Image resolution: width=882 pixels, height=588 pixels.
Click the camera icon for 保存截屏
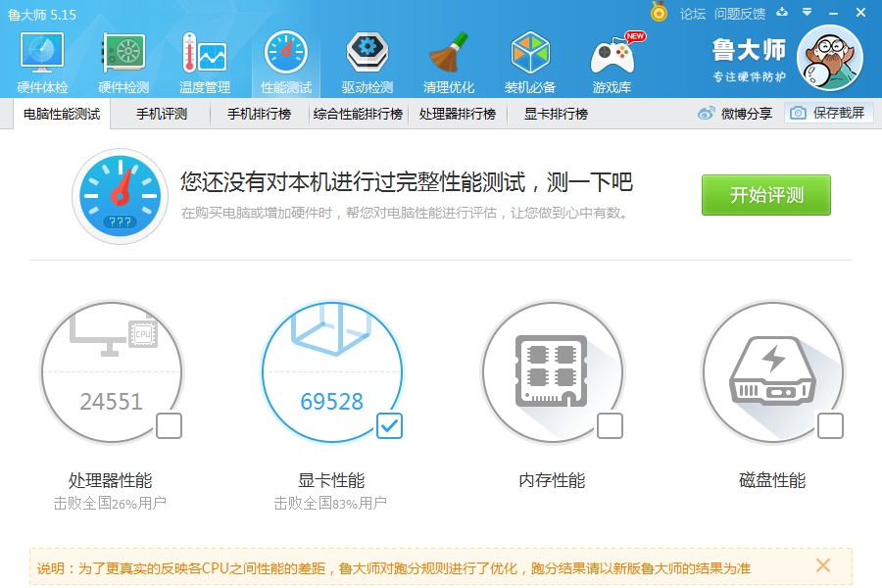click(x=798, y=113)
